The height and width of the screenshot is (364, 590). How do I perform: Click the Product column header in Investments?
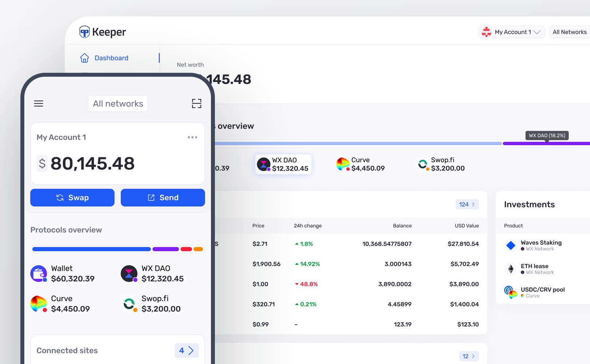[513, 226]
